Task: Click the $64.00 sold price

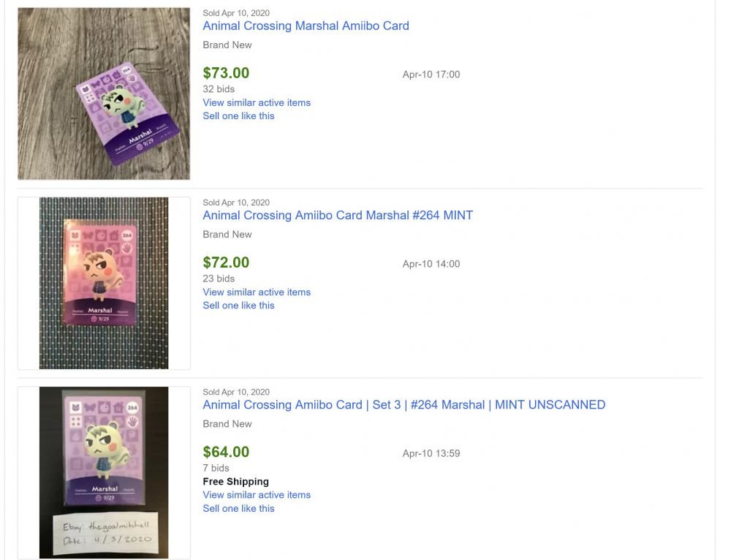Action: [x=226, y=452]
